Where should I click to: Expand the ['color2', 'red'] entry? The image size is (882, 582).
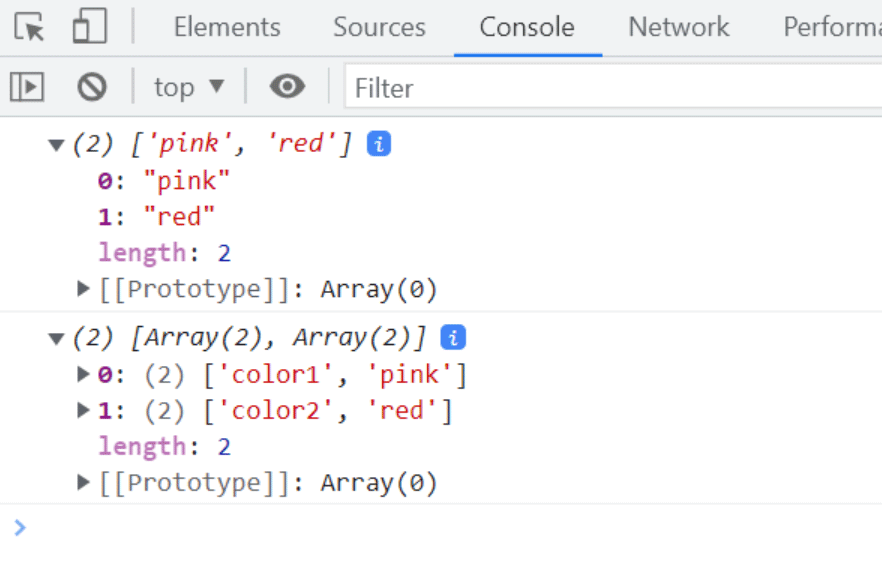(84, 411)
